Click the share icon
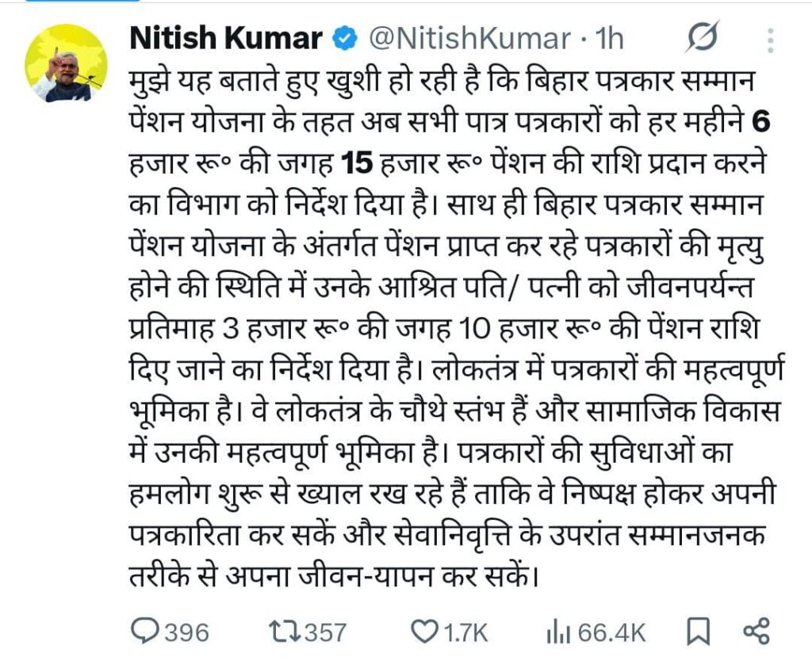812x661 pixels. [x=756, y=631]
